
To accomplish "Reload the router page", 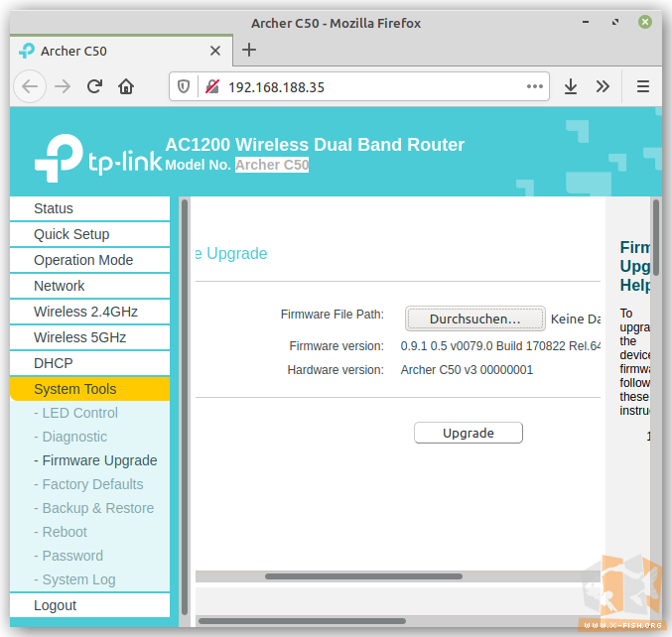I will [94, 86].
